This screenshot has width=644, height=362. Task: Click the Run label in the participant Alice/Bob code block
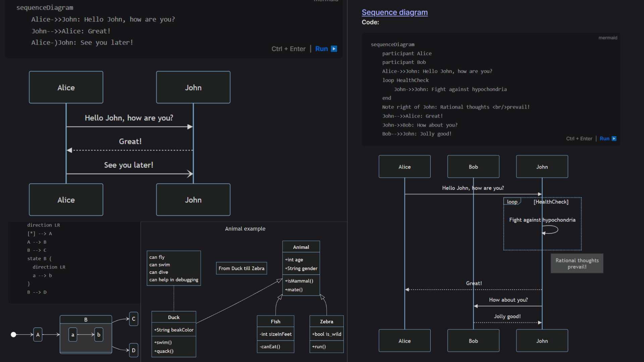tap(604, 138)
